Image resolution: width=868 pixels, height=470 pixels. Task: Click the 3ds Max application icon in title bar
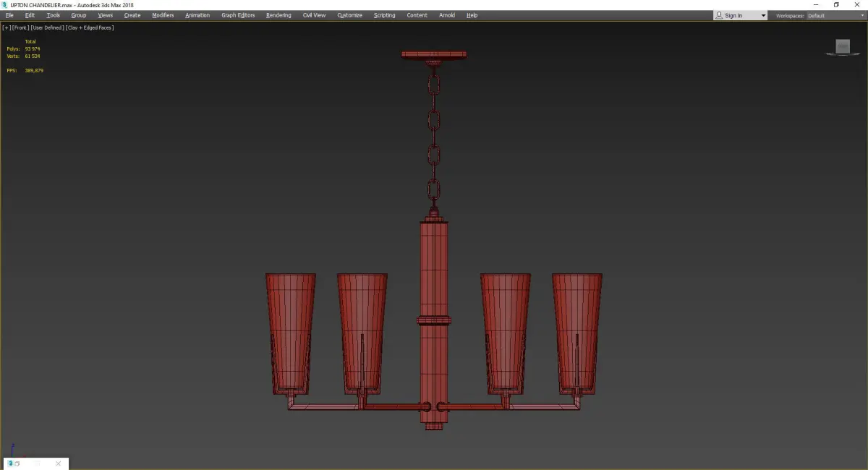coord(4,4)
